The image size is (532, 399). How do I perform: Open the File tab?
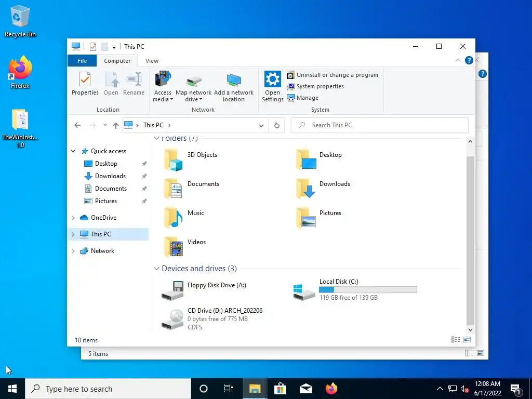pyautogui.click(x=82, y=61)
